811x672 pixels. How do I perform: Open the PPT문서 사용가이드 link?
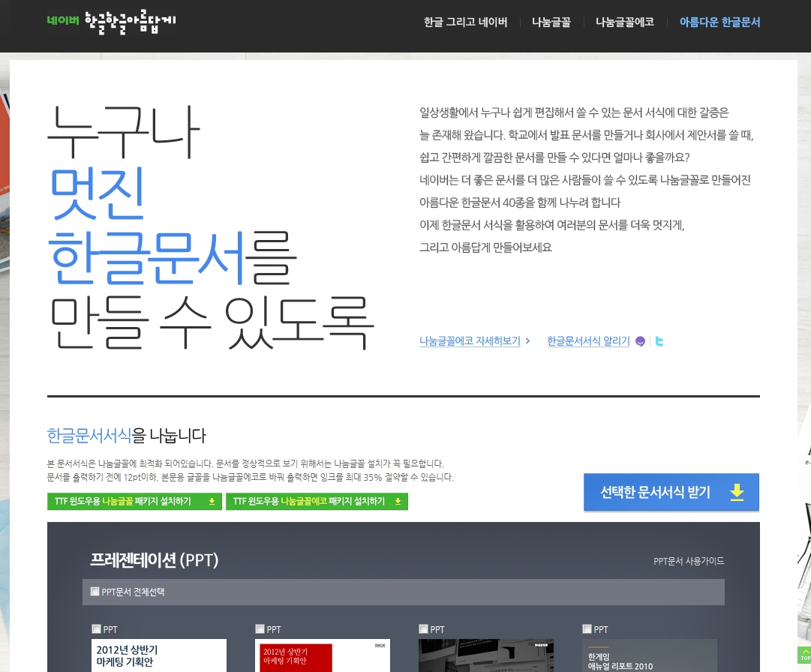click(689, 562)
